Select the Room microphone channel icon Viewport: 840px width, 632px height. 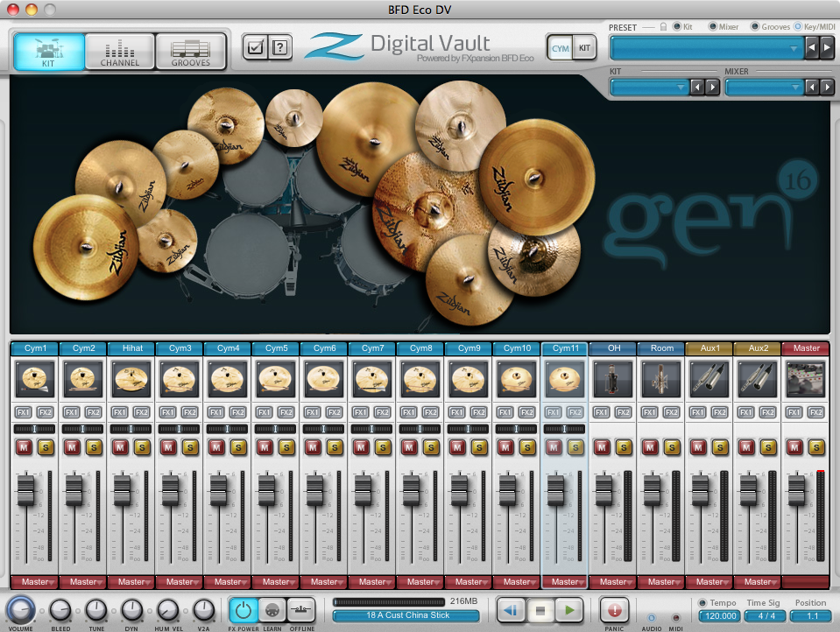[x=661, y=379]
